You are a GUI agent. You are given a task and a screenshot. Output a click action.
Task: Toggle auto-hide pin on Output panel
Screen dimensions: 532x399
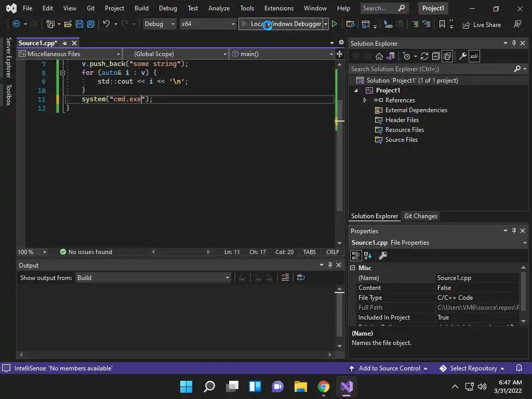[330, 265]
